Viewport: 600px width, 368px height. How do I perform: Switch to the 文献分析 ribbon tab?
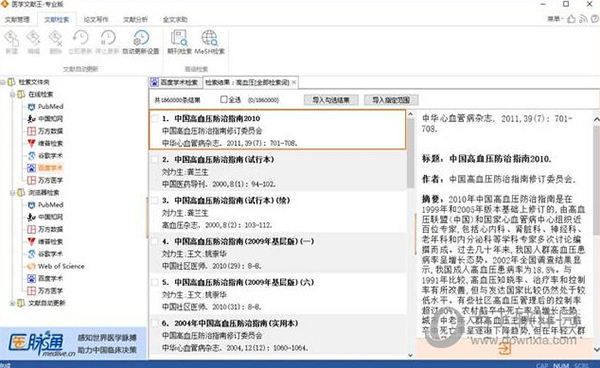135,20
